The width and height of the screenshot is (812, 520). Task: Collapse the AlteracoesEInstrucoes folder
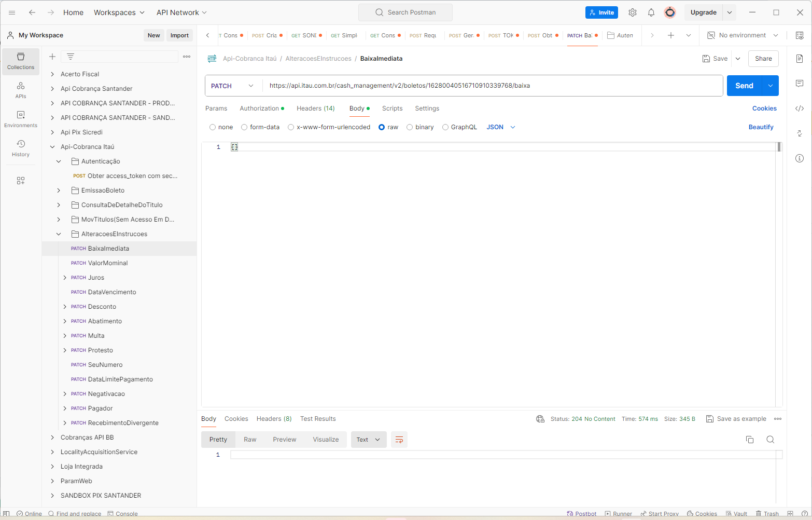[x=59, y=234]
